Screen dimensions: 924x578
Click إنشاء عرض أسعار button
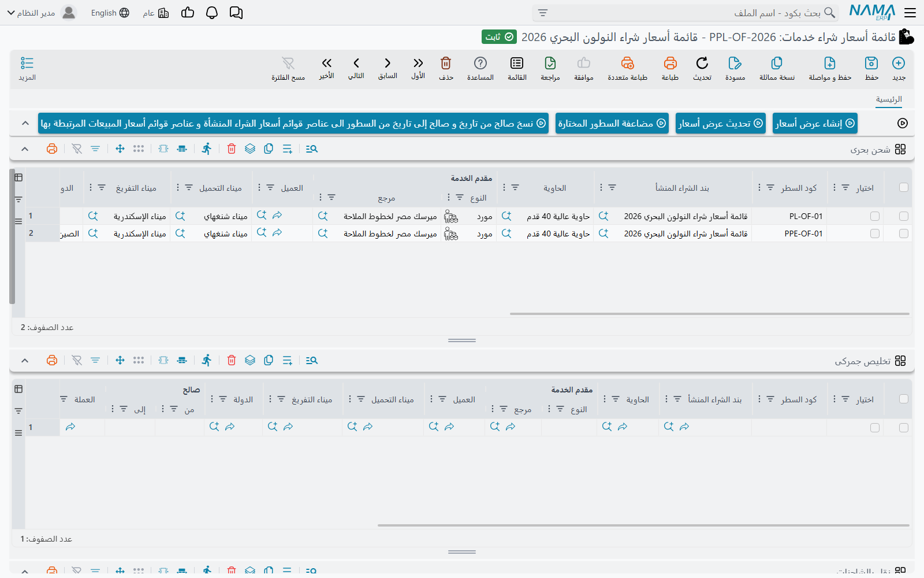[815, 123]
